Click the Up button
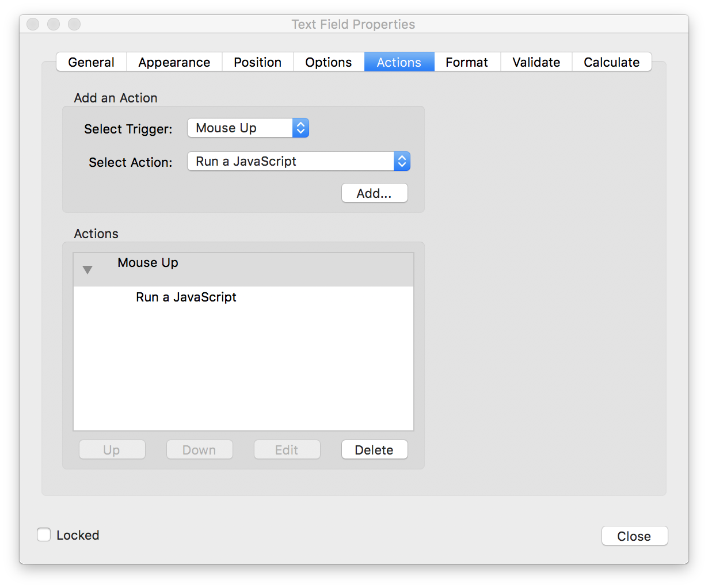 pyautogui.click(x=112, y=449)
